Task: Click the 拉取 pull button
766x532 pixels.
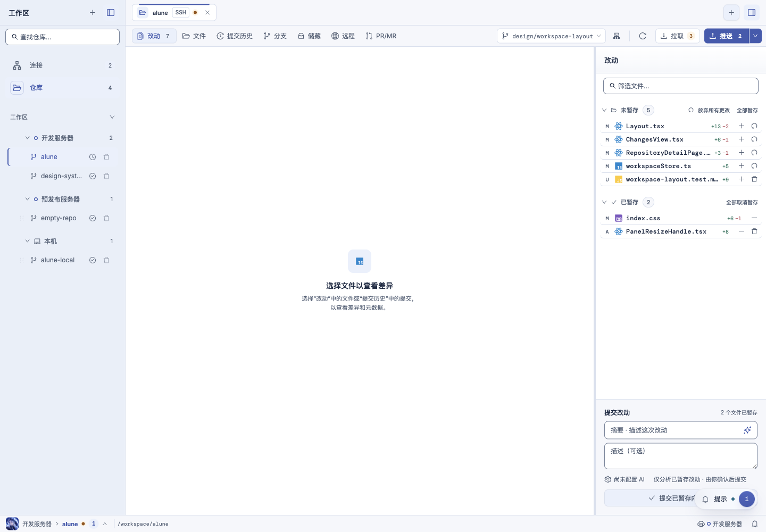Action: pyautogui.click(x=678, y=36)
